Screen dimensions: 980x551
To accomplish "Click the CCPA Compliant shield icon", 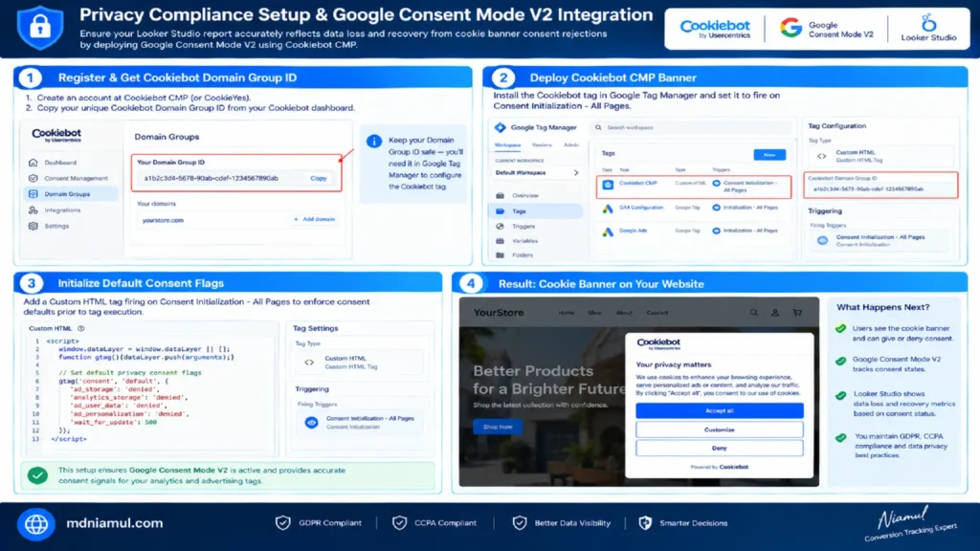I will click(x=399, y=523).
